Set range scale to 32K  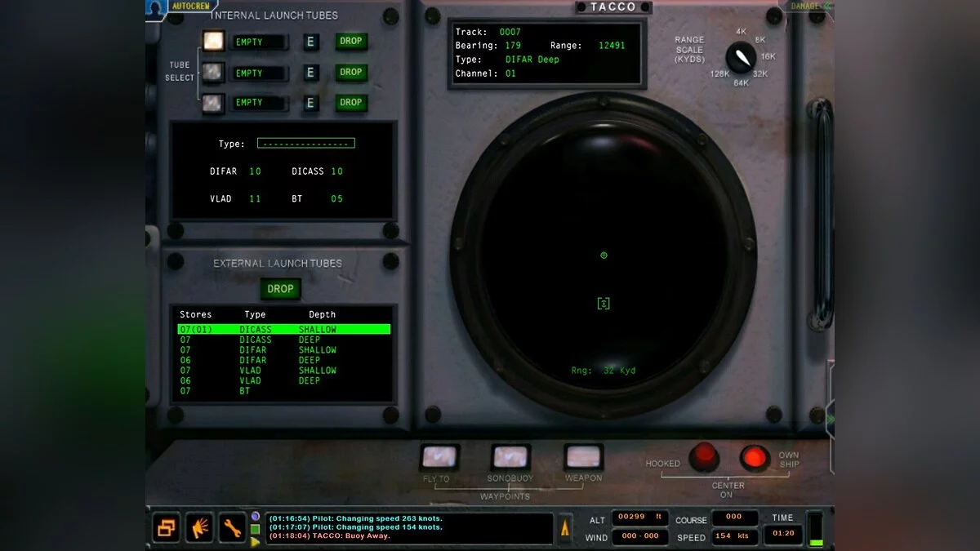[x=760, y=73]
